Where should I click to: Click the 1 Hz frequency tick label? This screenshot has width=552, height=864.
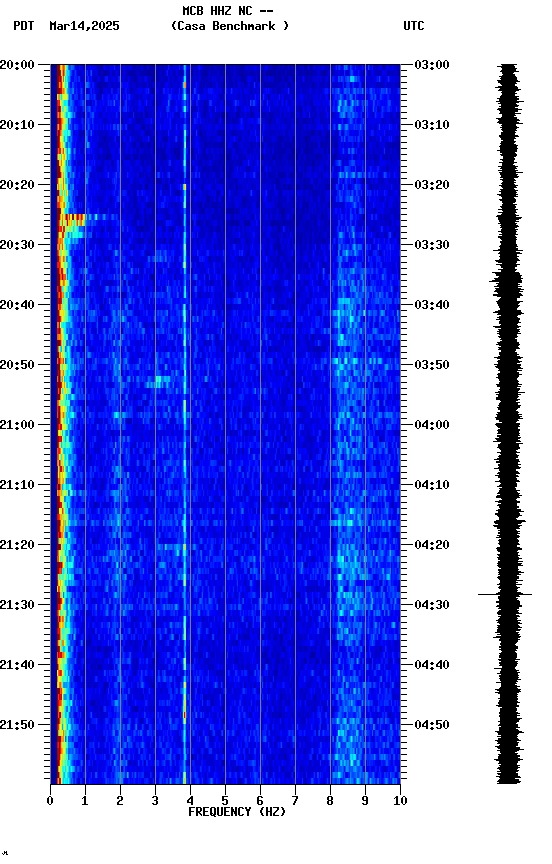click(85, 801)
